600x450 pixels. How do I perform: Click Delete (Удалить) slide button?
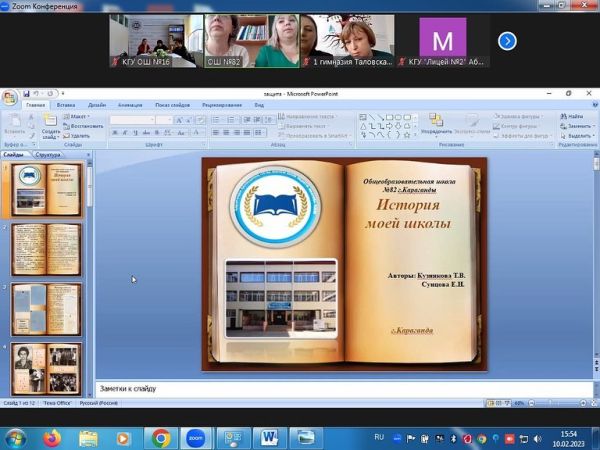(80, 136)
